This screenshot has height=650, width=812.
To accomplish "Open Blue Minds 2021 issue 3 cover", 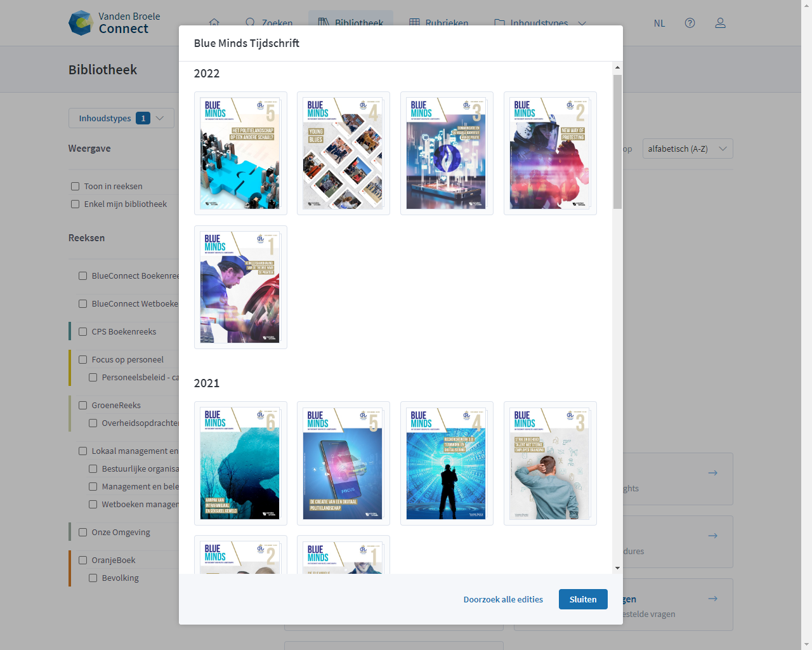I will pos(550,463).
